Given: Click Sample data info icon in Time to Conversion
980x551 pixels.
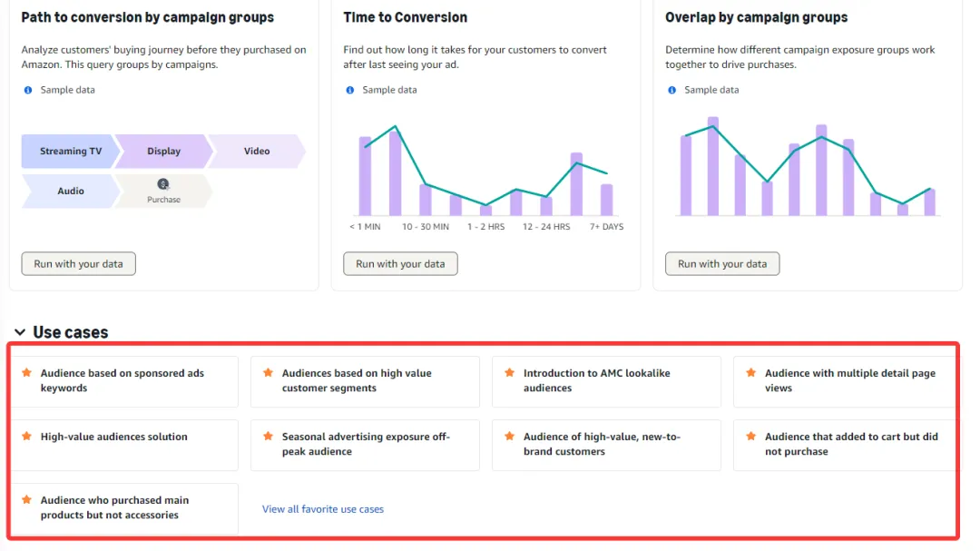Looking at the screenshot, I should point(350,90).
